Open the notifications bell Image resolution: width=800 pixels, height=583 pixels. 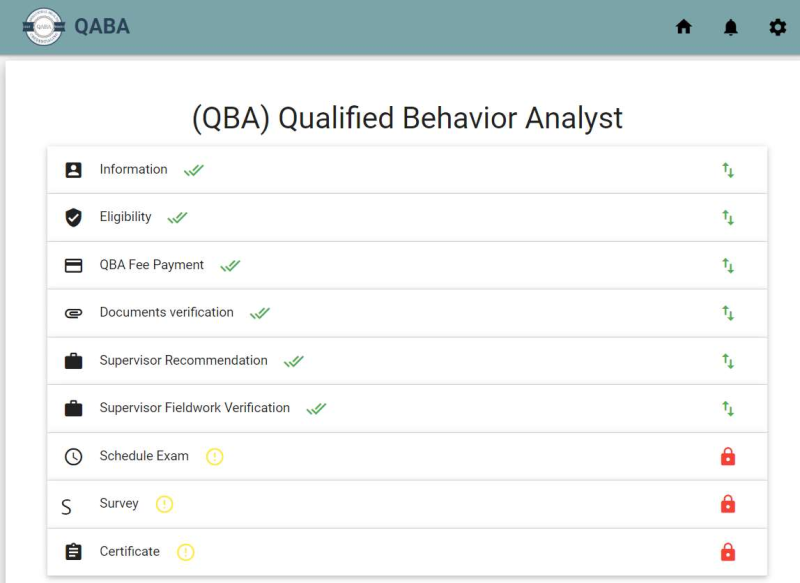[731, 27]
